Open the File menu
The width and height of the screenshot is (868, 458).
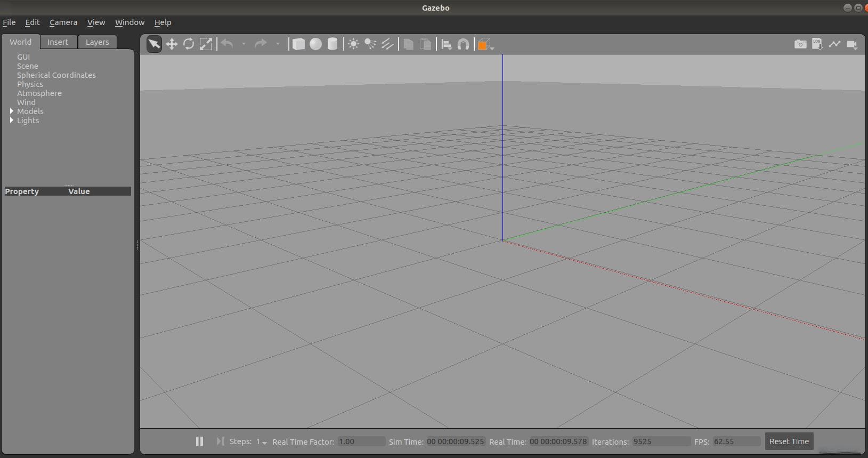tap(9, 22)
